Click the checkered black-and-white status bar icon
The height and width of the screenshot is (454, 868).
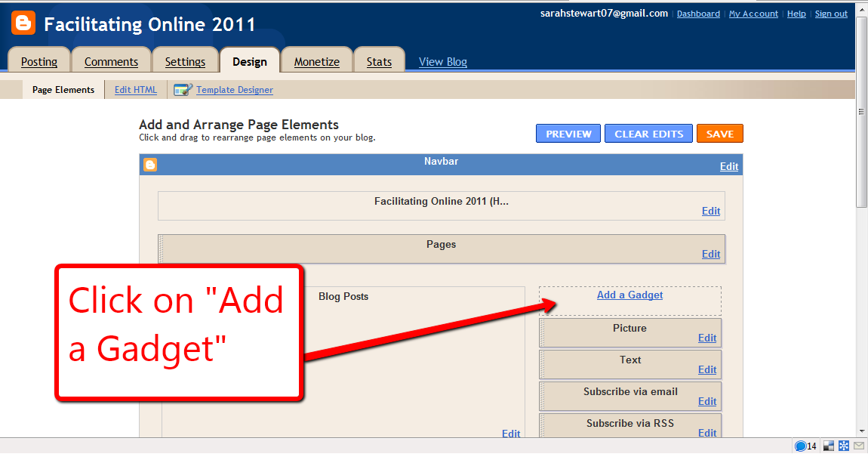pos(829,446)
